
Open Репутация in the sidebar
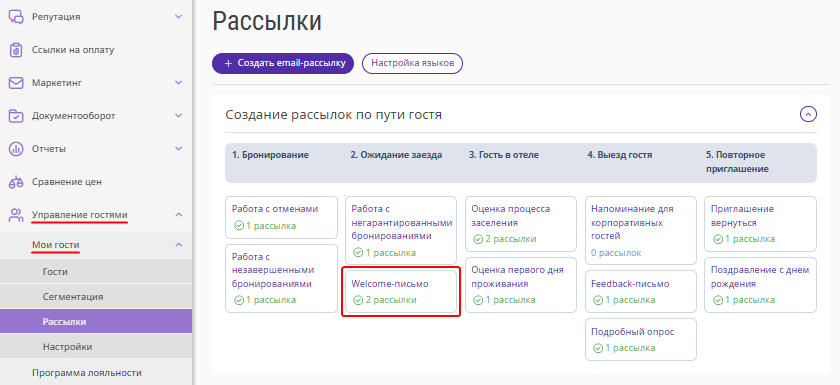pos(56,17)
